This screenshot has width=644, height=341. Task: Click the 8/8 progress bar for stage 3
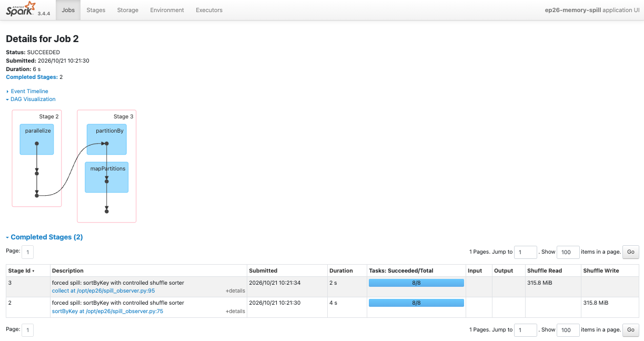pos(416,283)
